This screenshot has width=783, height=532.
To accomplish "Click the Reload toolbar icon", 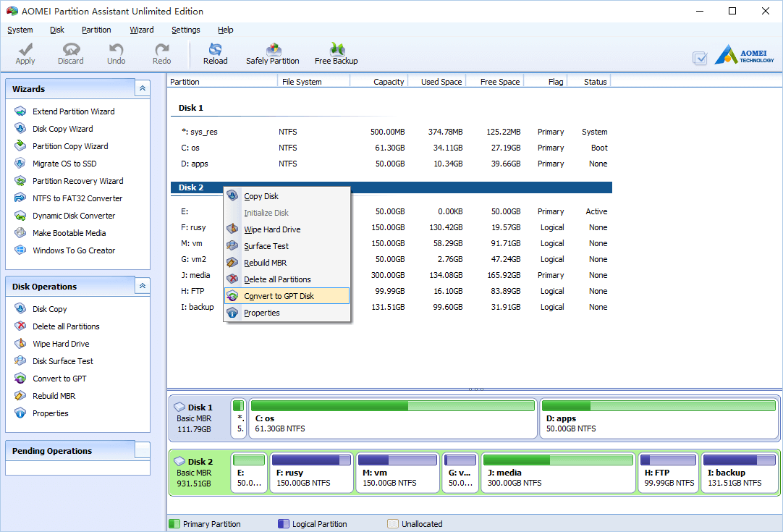I will point(215,54).
